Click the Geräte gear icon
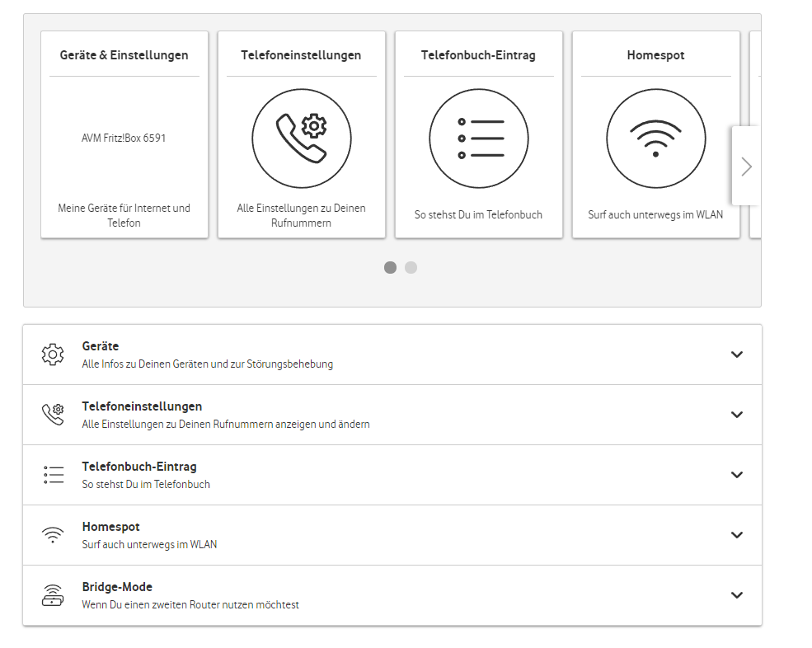The height and width of the screenshot is (648, 812). point(53,354)
